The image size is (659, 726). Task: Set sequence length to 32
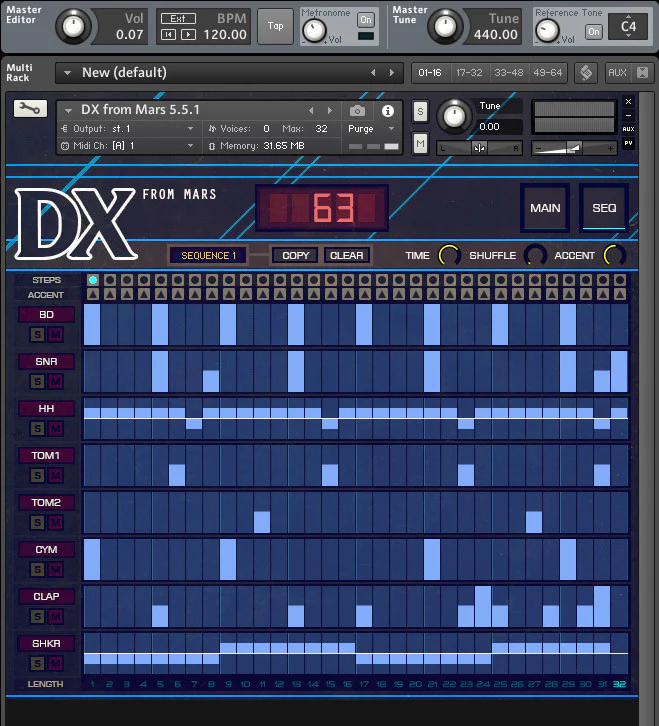[x=620, y=684]
